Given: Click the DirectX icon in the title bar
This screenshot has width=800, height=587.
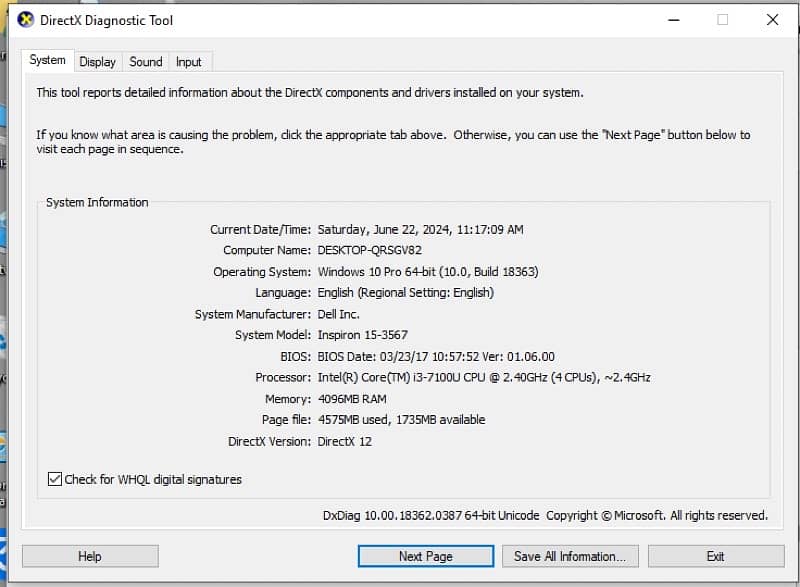Looking at the screenshot, I should coord(25,19).
